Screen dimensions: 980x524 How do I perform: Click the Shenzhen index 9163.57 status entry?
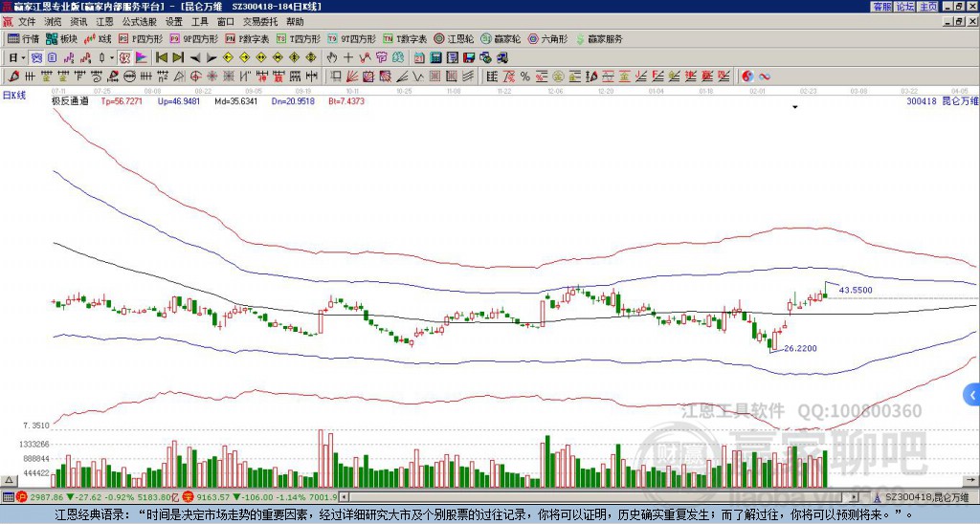[x=261, y=497]
